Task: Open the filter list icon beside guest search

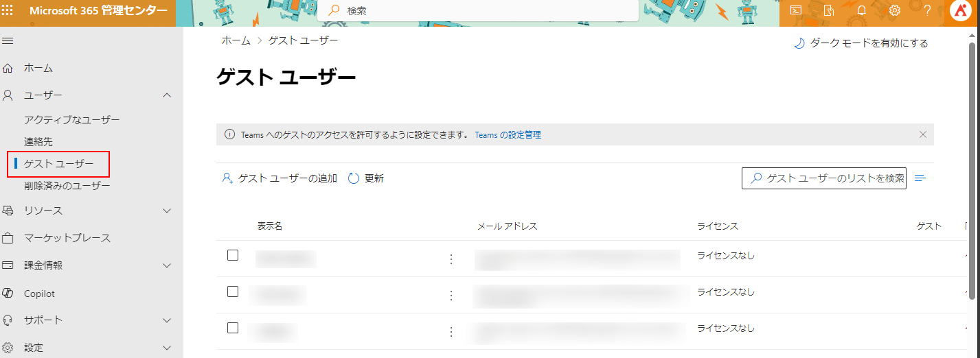Action: tap(920, 178)
